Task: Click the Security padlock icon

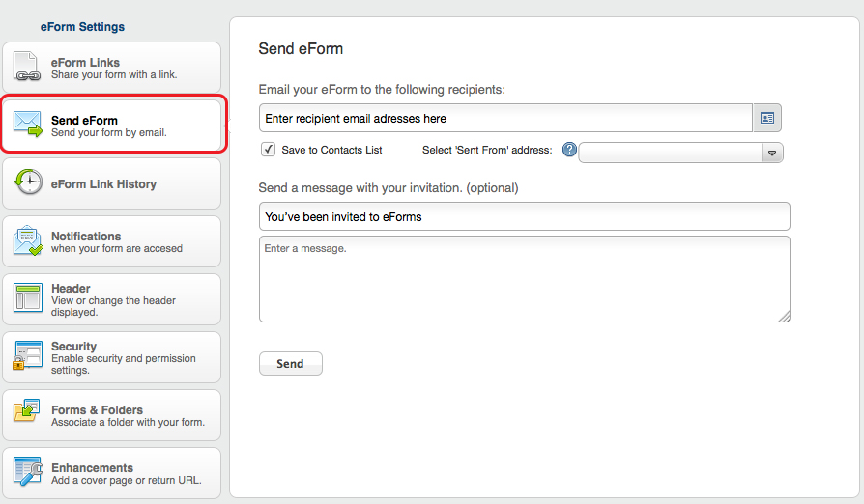Action: pyautogui.click(x=27, y=355)
